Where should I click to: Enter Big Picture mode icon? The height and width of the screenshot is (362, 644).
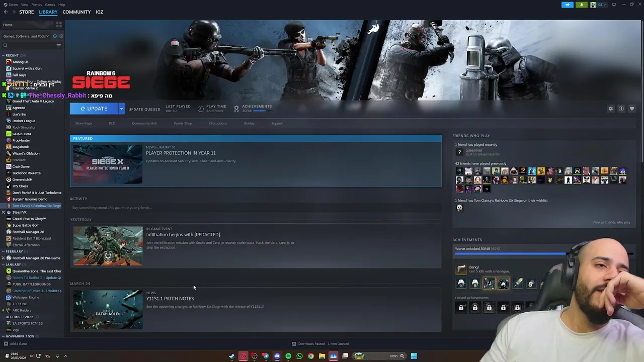point(614,5)
